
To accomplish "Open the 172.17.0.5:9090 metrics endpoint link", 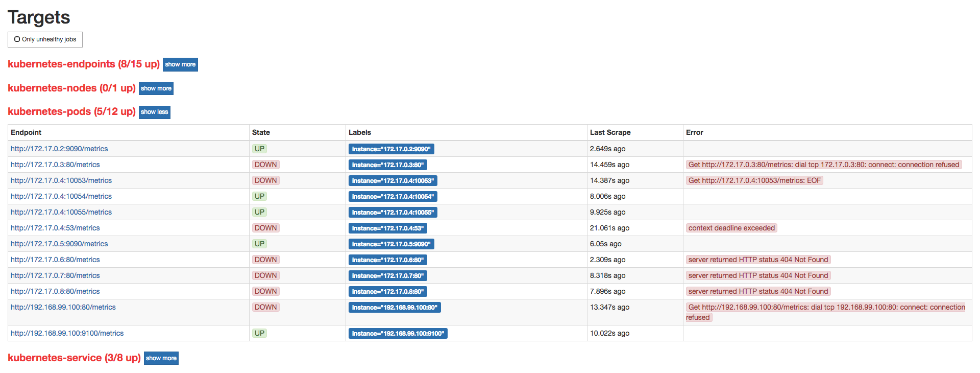I will (x=59, y=244).
